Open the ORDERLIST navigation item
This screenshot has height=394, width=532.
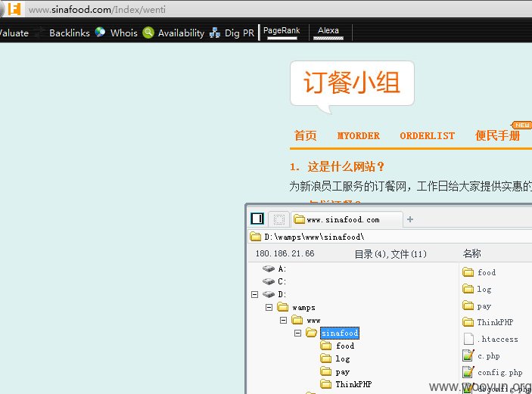[x=427, y=136]
